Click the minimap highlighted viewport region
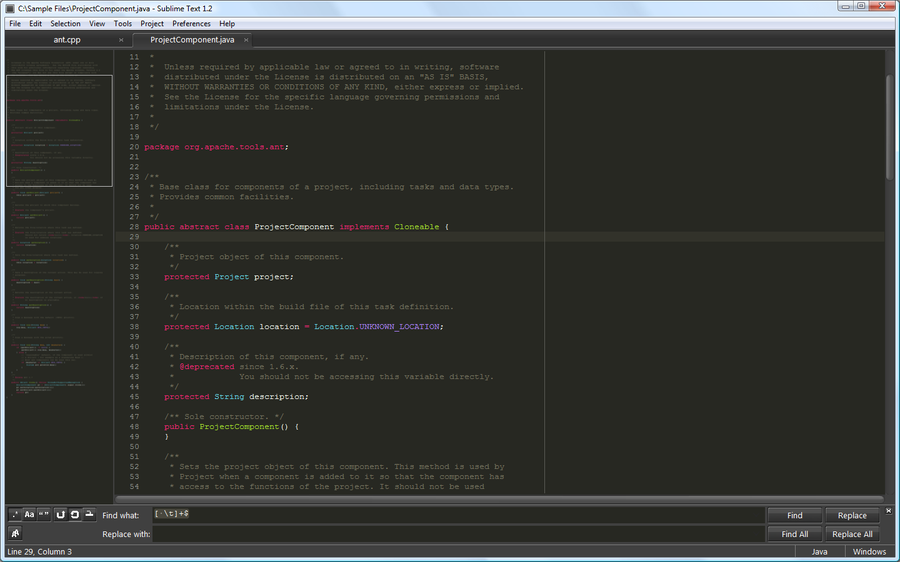This screenshot has width=900, height=562. pos(59,130)
